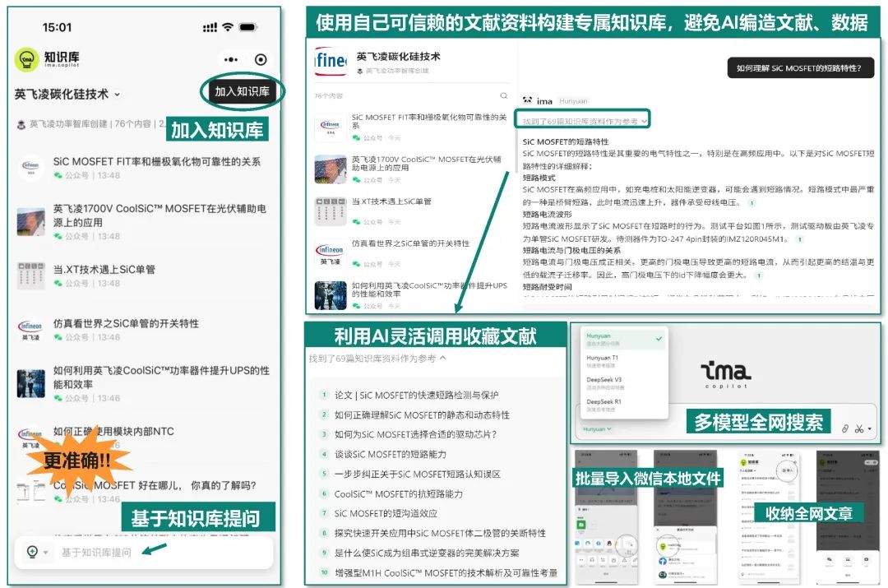
Task: Tap the mini-program close circle icon
Action: pos(261,59)
